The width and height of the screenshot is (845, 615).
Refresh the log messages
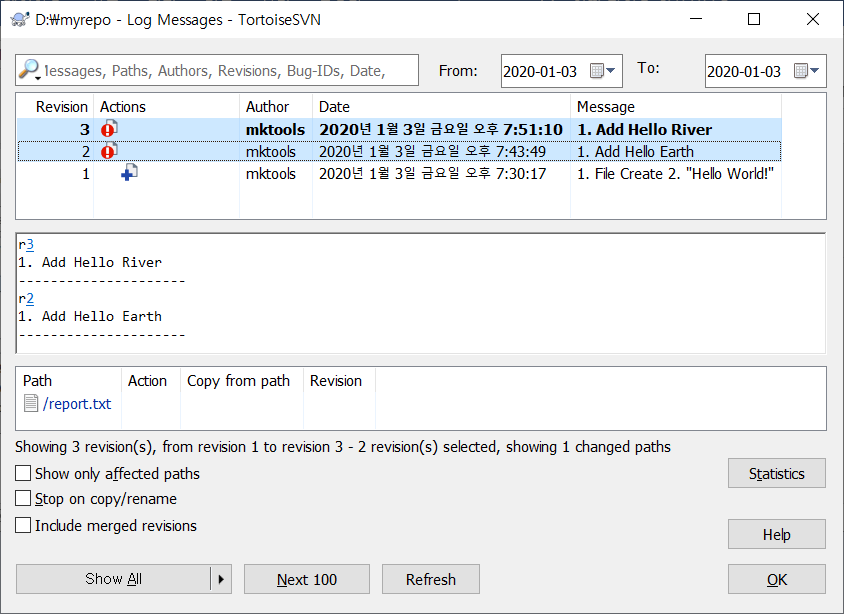point(431,579)
